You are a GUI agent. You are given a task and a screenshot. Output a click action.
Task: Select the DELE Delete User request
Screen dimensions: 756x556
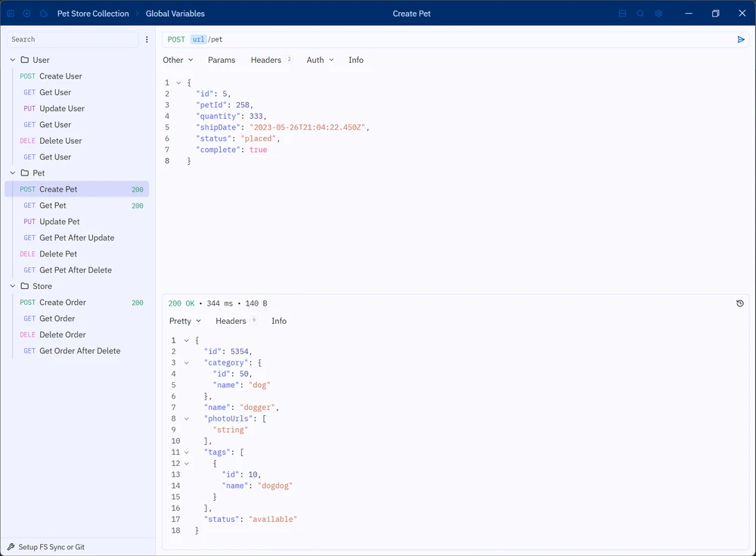pos(77,141)
